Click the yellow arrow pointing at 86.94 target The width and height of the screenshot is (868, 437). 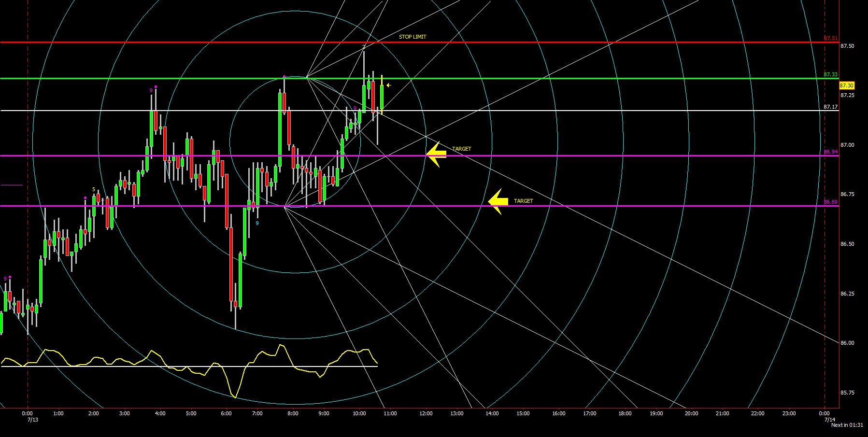(436, 155)
